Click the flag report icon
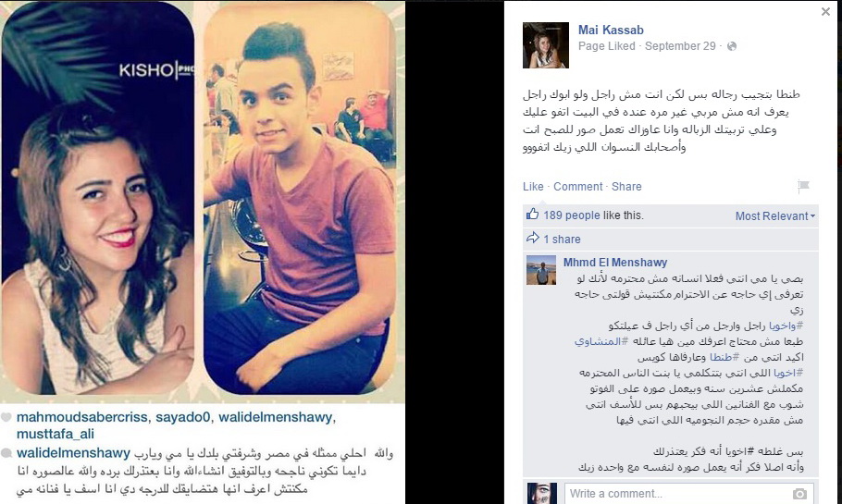842x504 pixels. (803, 186)
